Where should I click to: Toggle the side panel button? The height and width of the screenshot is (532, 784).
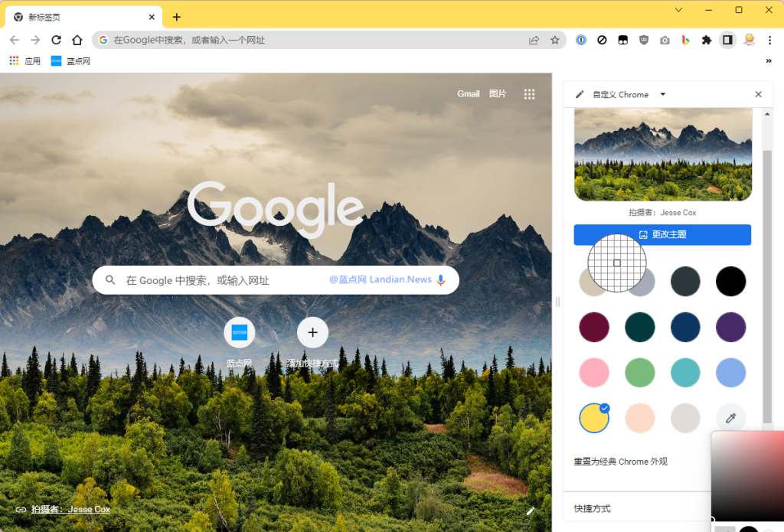tap(727, 40)
